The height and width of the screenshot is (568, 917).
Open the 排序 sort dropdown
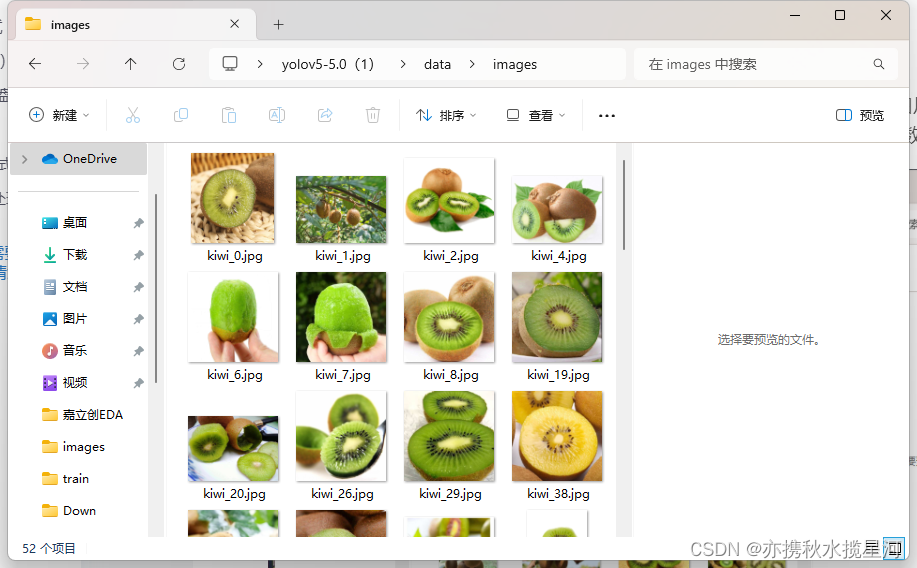tap(446, 115)
